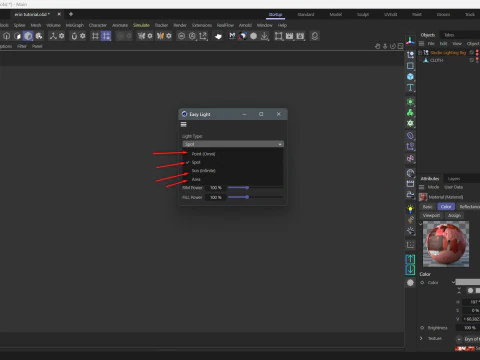Toggle the Studio Lighting Rig layer checkbox
Screen dimensions: 480x360
click(x=471, y=52)
